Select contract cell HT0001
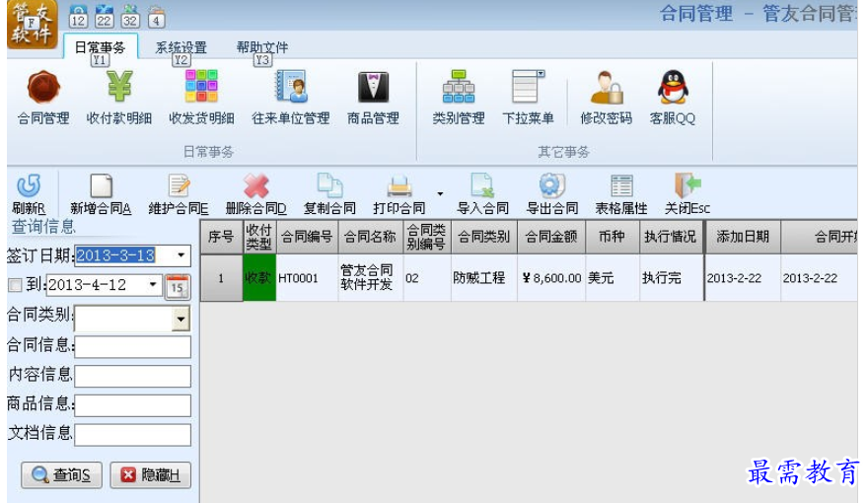This screenshot has height=503, width=868. tap(307, 278)
